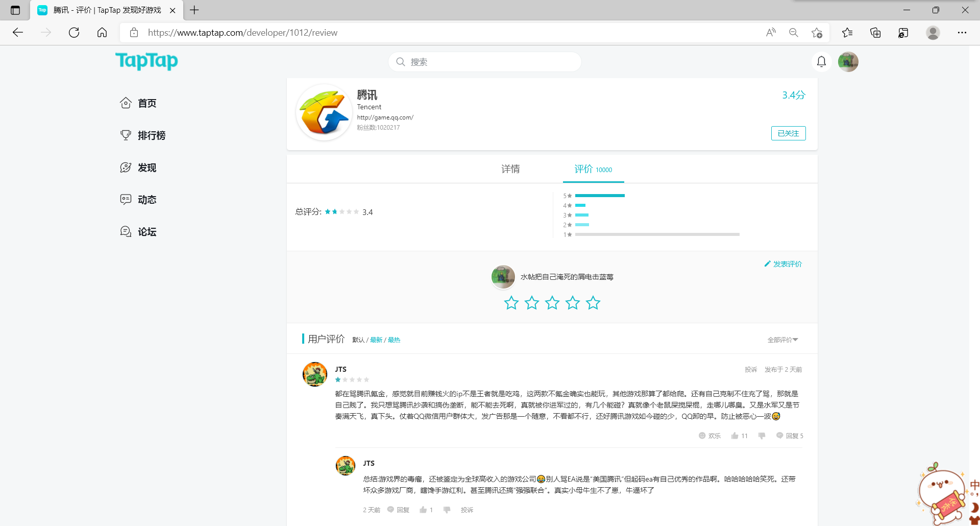
Task: Open the notifications bell
Action: tap(821, 62)
